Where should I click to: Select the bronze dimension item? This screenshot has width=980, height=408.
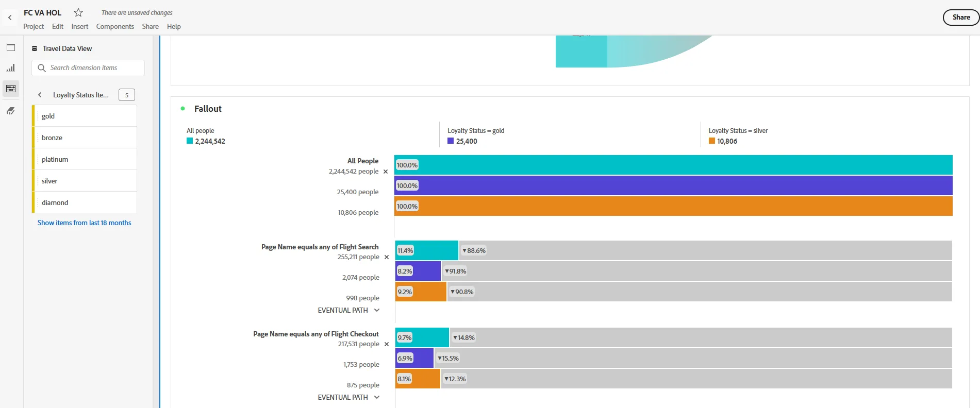pos(85,138)
